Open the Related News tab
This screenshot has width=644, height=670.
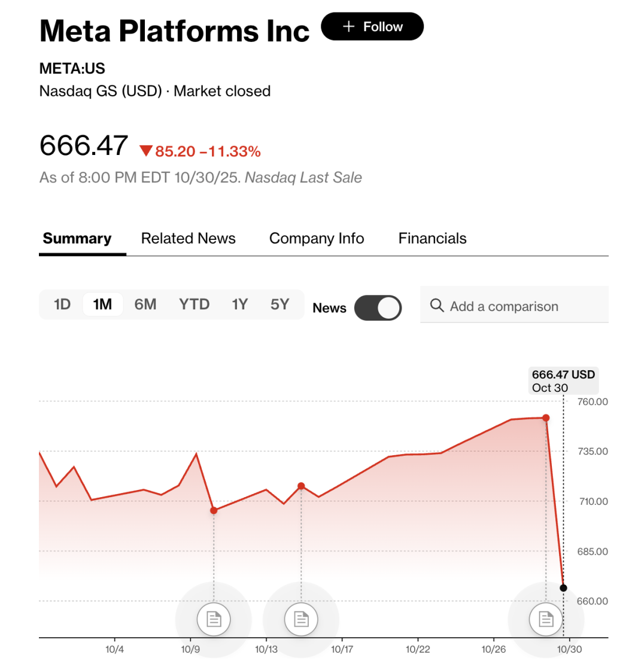188,239
